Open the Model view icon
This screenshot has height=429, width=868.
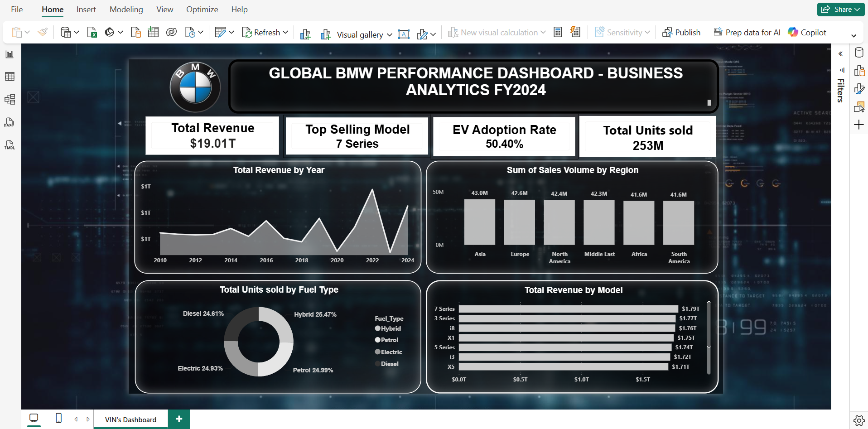coord(10,99)
